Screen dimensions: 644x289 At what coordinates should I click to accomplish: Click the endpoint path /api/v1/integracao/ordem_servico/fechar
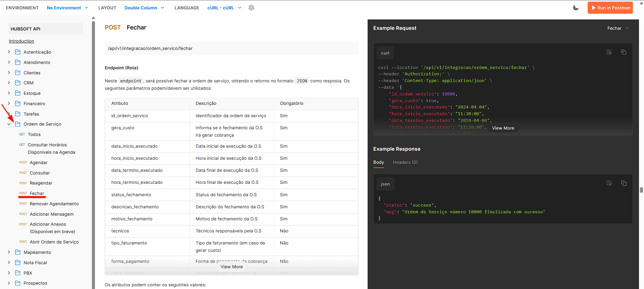tap(150, 49)
